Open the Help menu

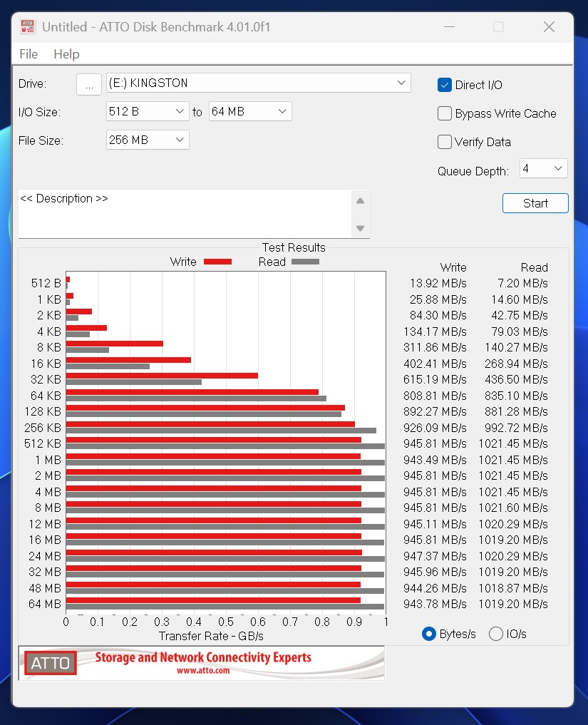click(66, 54)
